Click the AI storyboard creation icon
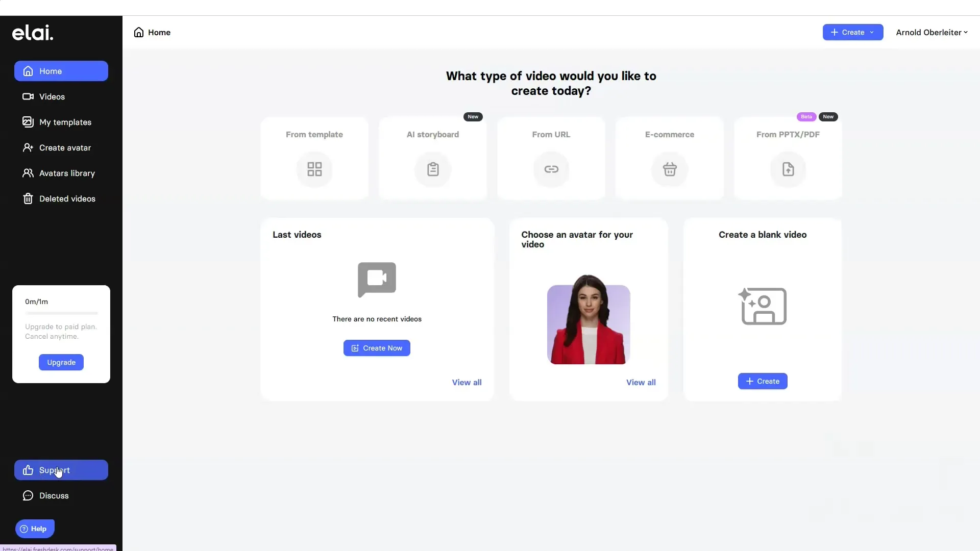The height and width of the screenshot is (551, 980). [433, 169]
